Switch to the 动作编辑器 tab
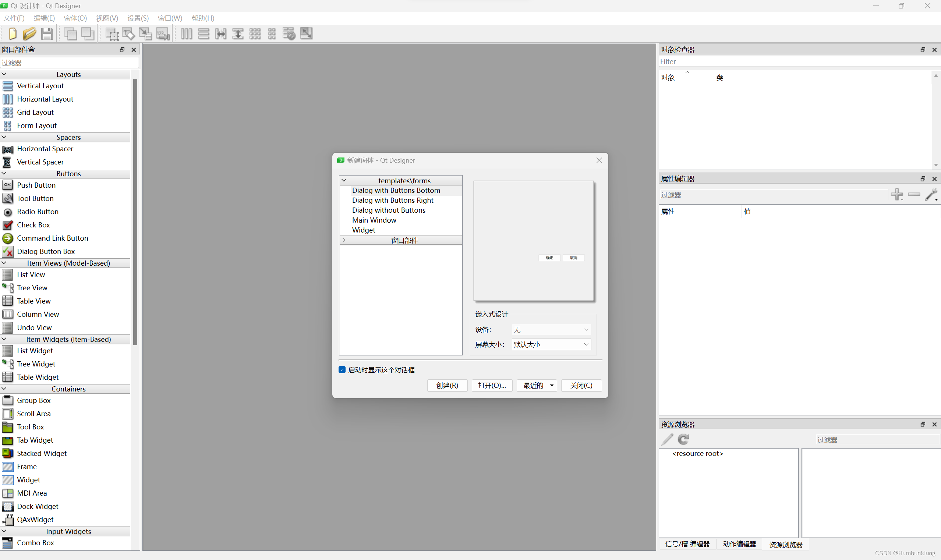This screenshot has width=941, height=560. (x=739, y=544)
